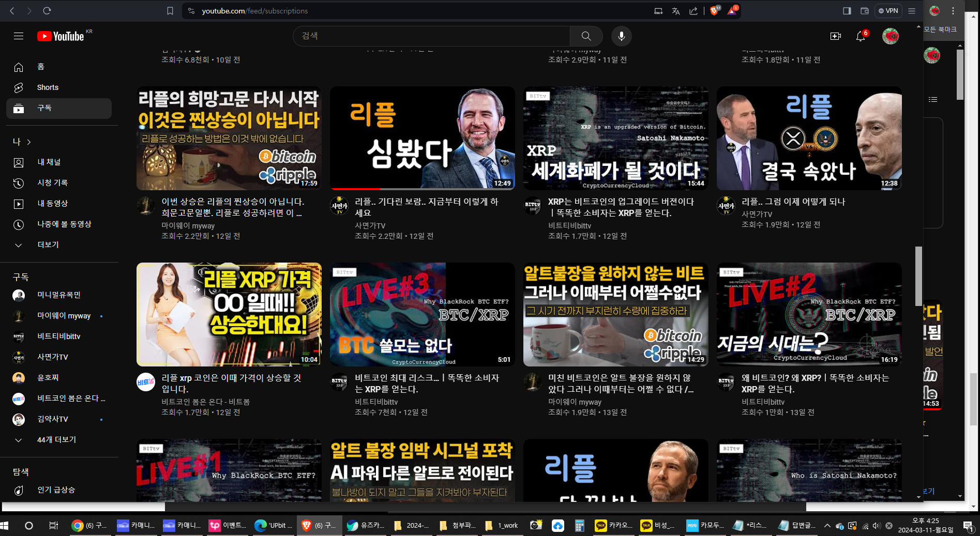Open Shorts in the sidebar
The width and height of the screenshot is (980, 536).
pos(59,87)
